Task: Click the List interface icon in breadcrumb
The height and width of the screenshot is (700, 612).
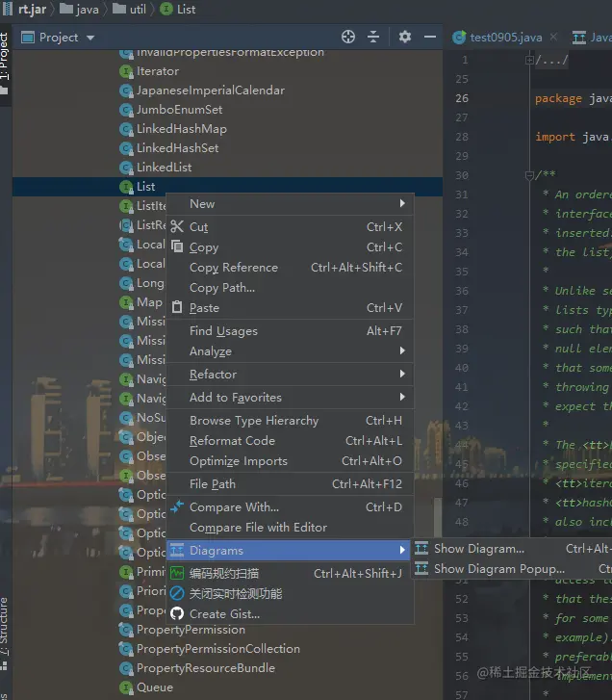Action: coord(166,9)
